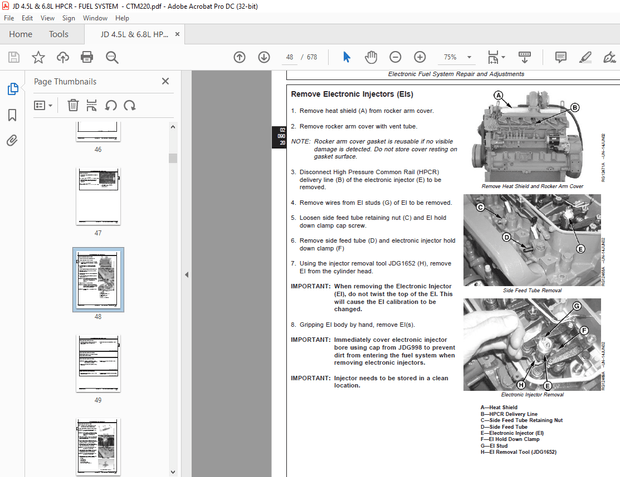
Task: Click the 'Side Feed Tube Removal' caption
Action: (532, 290)
